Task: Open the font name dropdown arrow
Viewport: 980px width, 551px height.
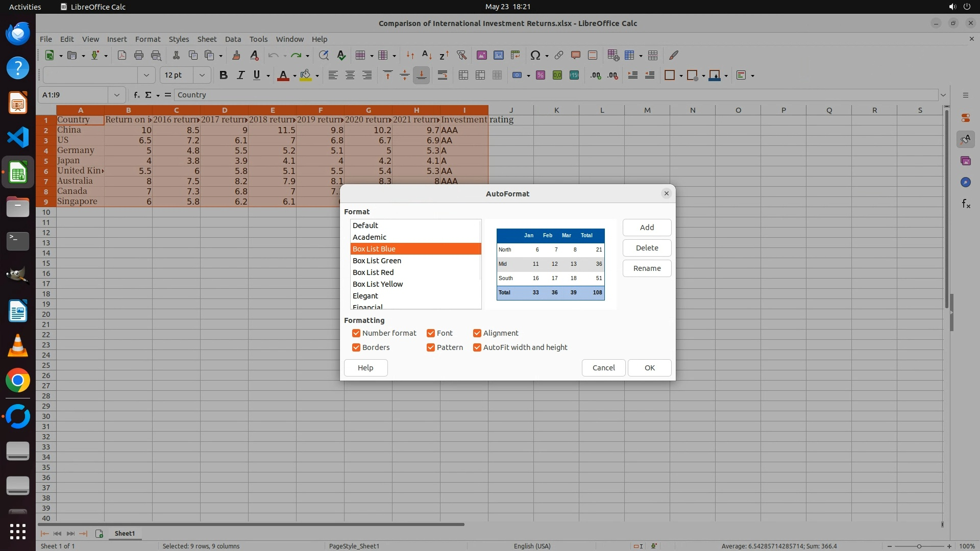Action: (x=146, y=76)
